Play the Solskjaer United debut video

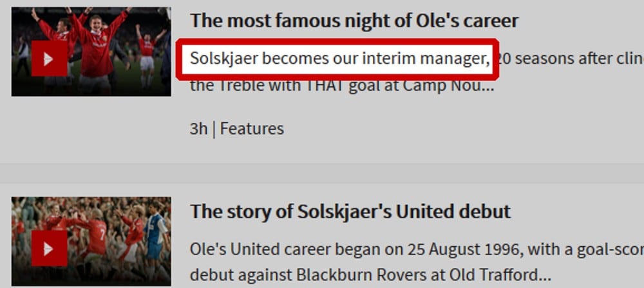50,248
